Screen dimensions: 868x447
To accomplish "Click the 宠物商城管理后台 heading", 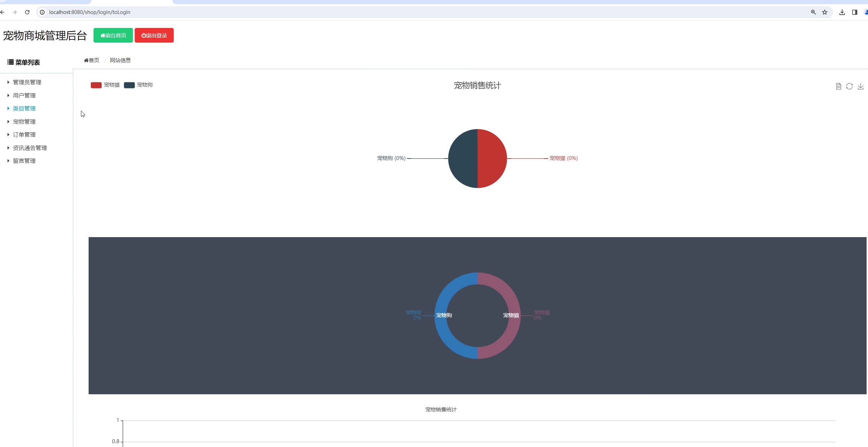I will tap(45, 36).
